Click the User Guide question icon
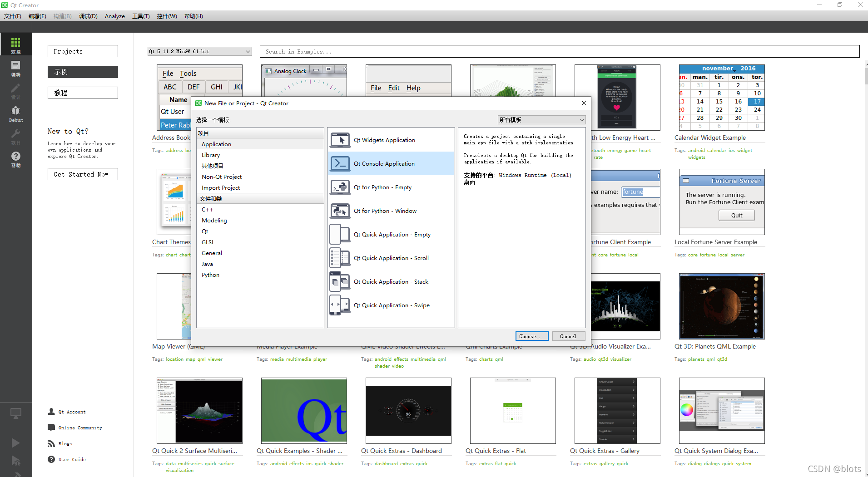This screenshot has height=477, width=868. 51,459
